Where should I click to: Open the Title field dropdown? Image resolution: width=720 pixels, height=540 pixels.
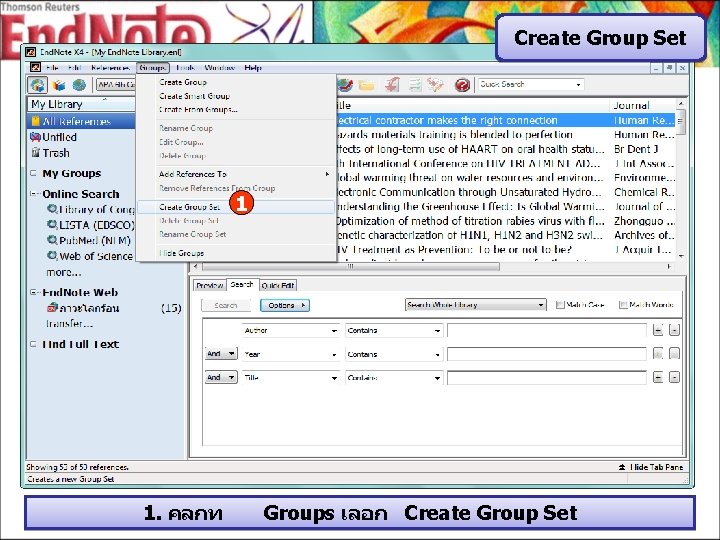pos(290,378)
